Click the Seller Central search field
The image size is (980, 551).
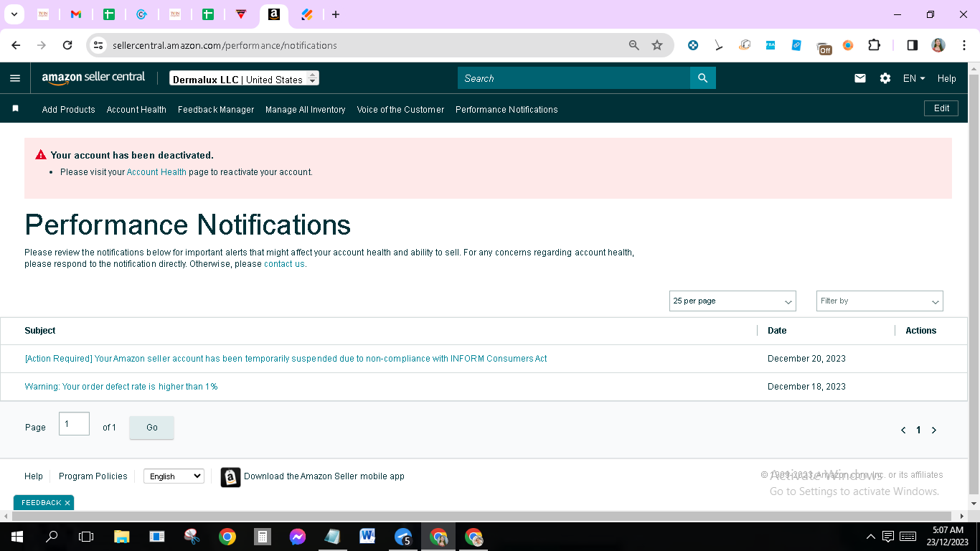coord(574,78)
